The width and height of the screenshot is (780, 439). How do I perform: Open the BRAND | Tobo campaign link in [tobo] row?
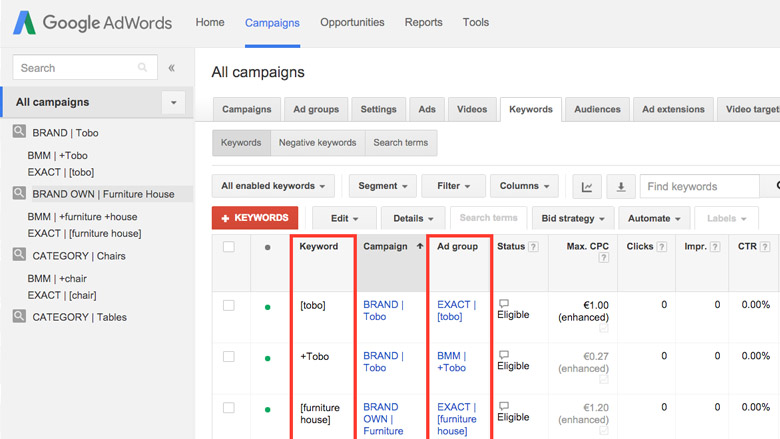click(x=383, y=310)
